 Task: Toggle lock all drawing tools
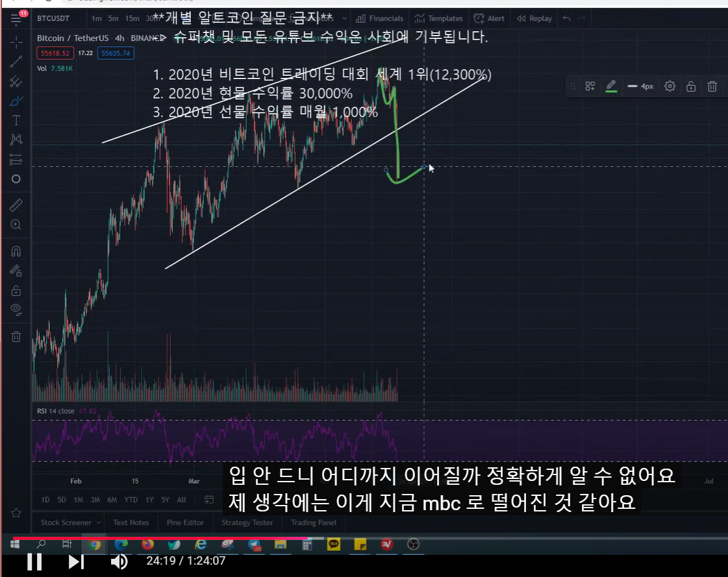16,291
